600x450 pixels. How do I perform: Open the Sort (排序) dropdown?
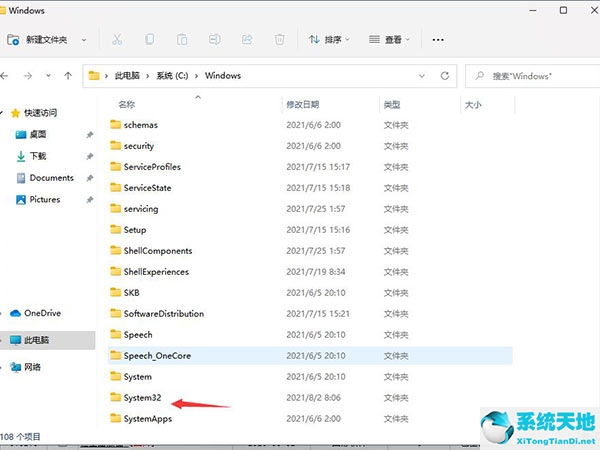click(329, 39)
